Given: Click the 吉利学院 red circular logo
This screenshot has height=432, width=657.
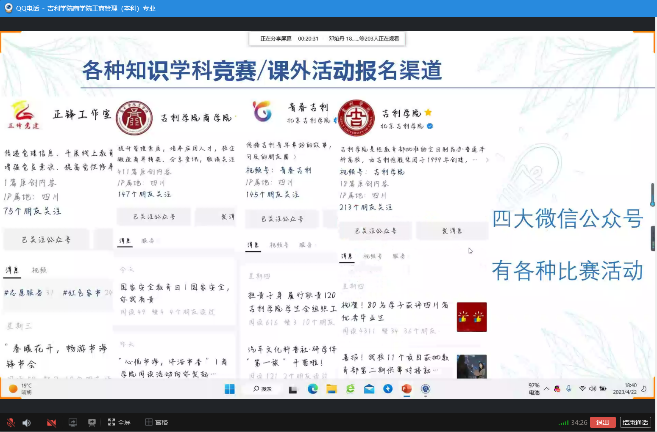Looking at the screenshot, I should pos(351,116).
